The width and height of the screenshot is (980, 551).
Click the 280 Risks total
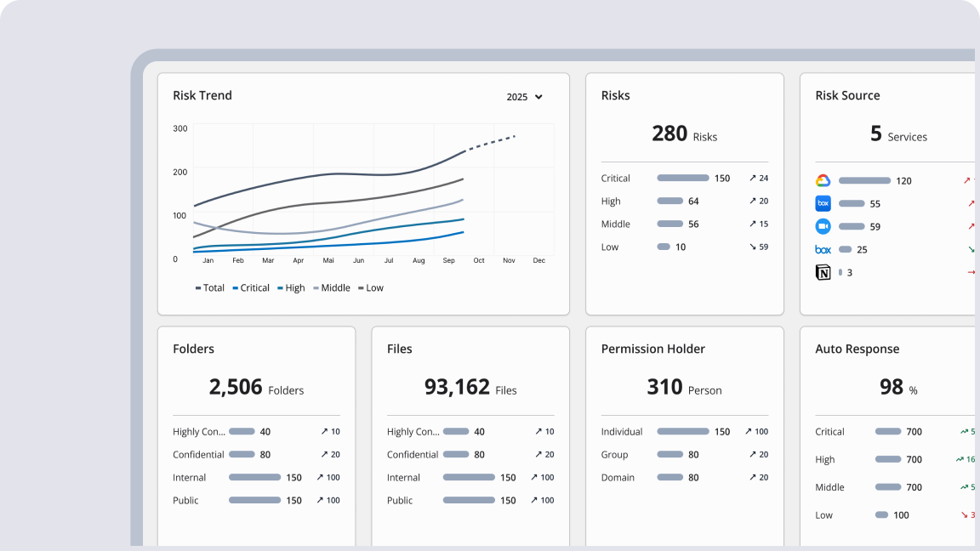[x=684, y=133]
